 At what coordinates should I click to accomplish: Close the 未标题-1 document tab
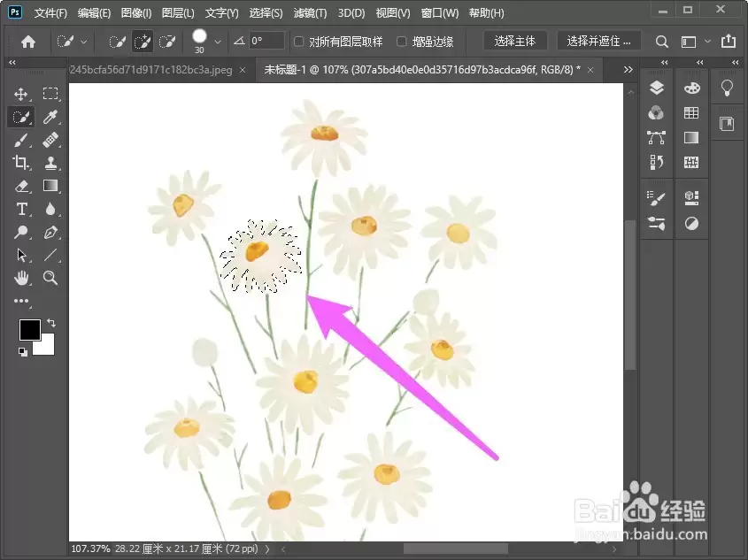[590, 70]
